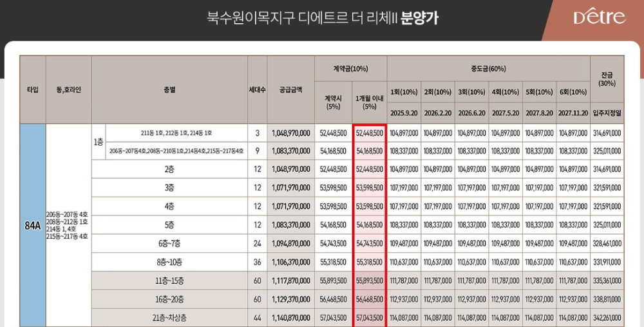Select the 21층~차상층 row label

pyautogui.click(x=169, y=318)
